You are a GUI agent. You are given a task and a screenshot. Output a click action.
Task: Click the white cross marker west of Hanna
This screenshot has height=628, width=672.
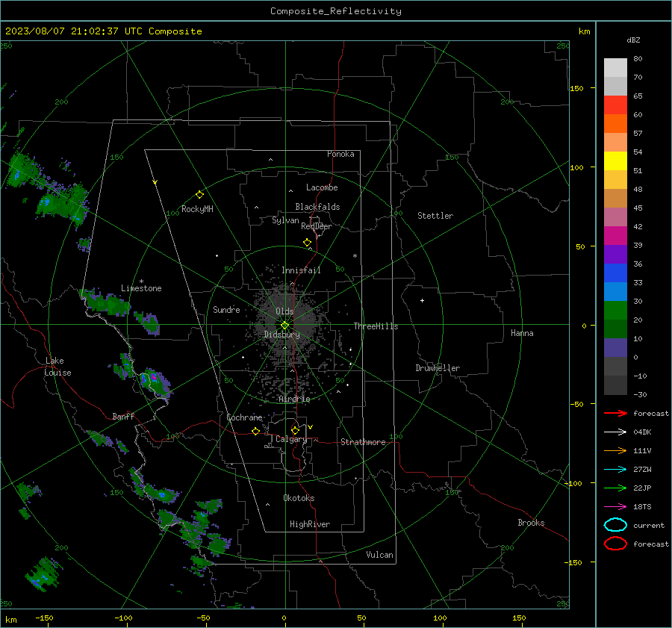click(x=422, y=300)
